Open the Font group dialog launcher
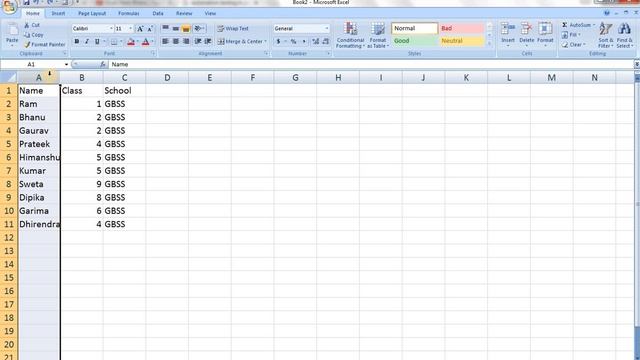Screen dimensions: 640x360 (x=153, y=53)
